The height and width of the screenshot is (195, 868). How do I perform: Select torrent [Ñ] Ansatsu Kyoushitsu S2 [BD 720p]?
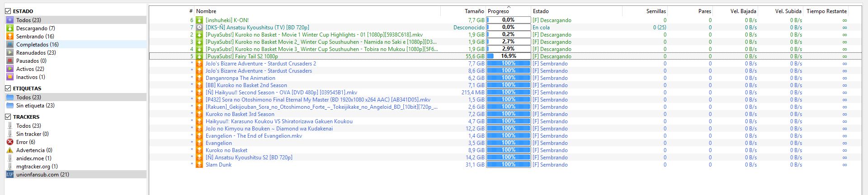[x=249, y=158]
